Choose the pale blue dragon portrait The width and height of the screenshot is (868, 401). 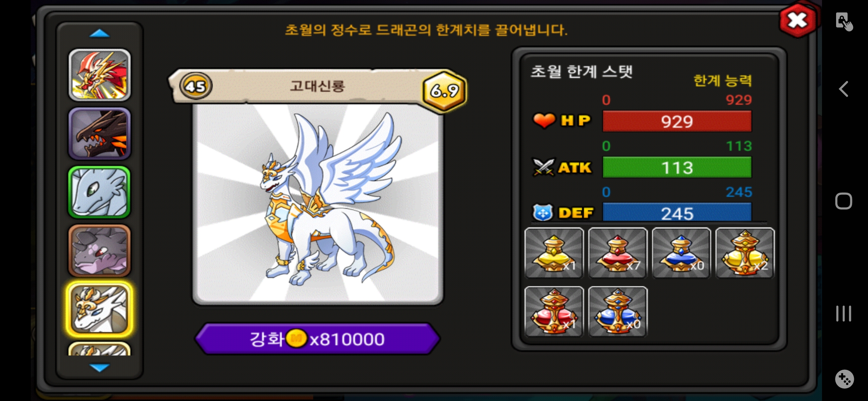point(99,192)
